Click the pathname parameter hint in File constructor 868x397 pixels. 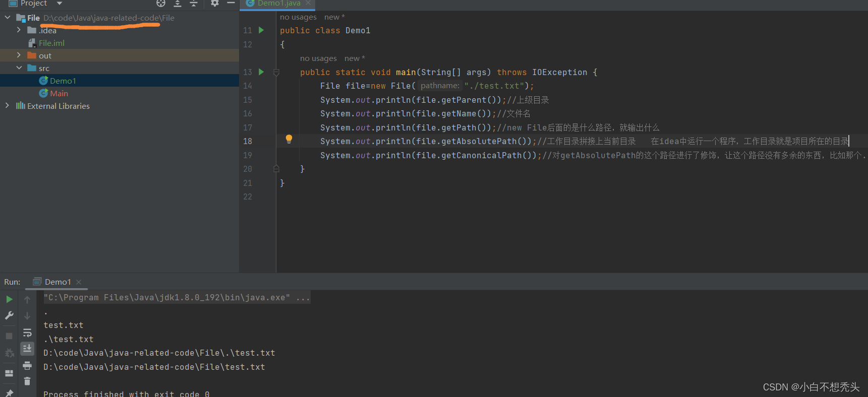coord(440,86)
